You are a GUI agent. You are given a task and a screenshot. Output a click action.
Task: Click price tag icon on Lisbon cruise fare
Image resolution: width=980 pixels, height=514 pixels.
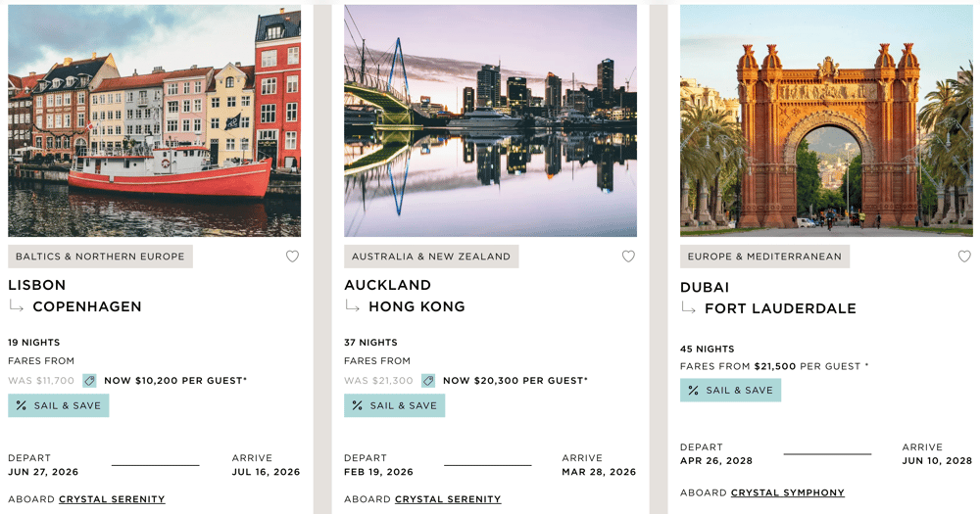click(89, 381)
